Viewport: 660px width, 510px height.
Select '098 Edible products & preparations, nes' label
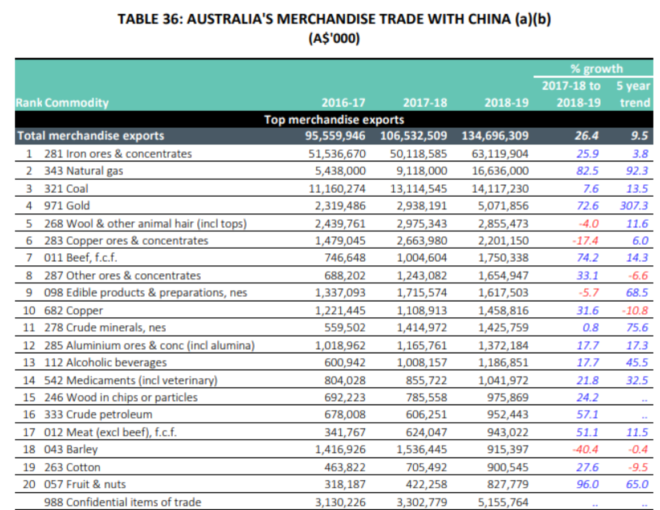coord(145,292)
